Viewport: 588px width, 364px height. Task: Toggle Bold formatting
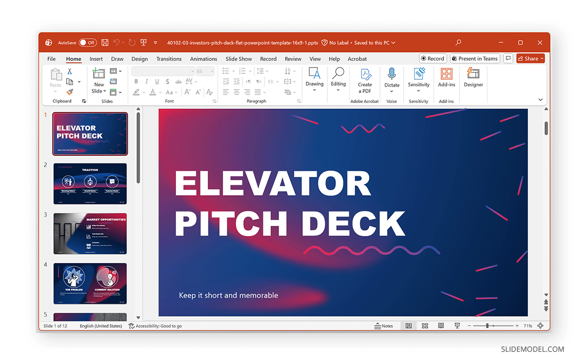coord(136,82)
